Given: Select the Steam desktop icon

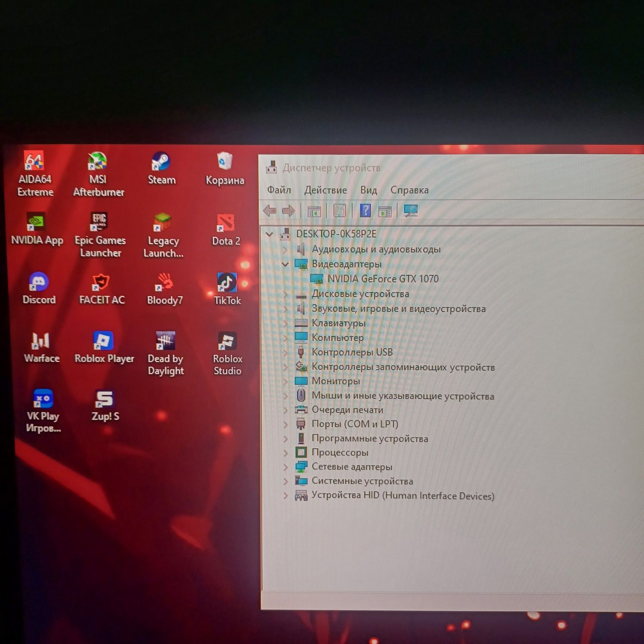Looking at the screenshot, I should click(x=161, y=168).
